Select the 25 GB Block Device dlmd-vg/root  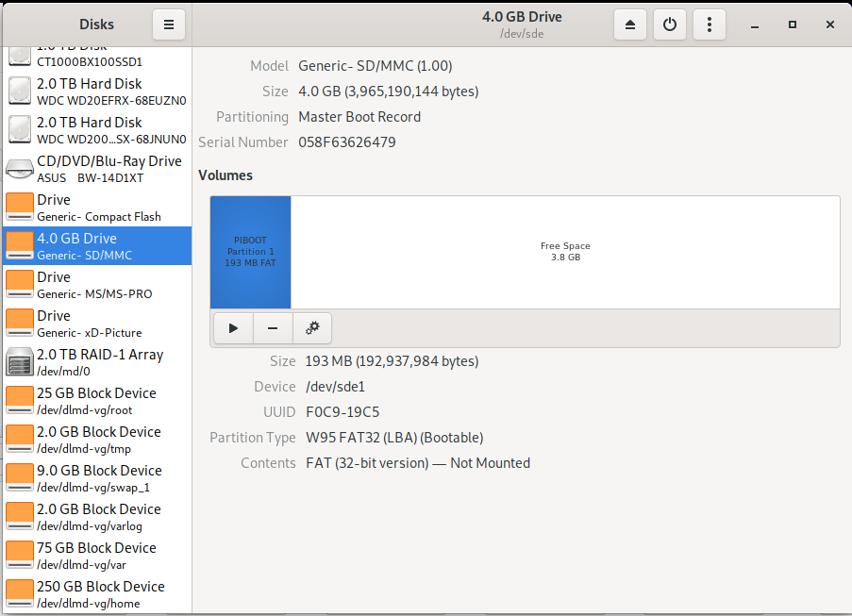pyautogui.click(x=97, y=400)
